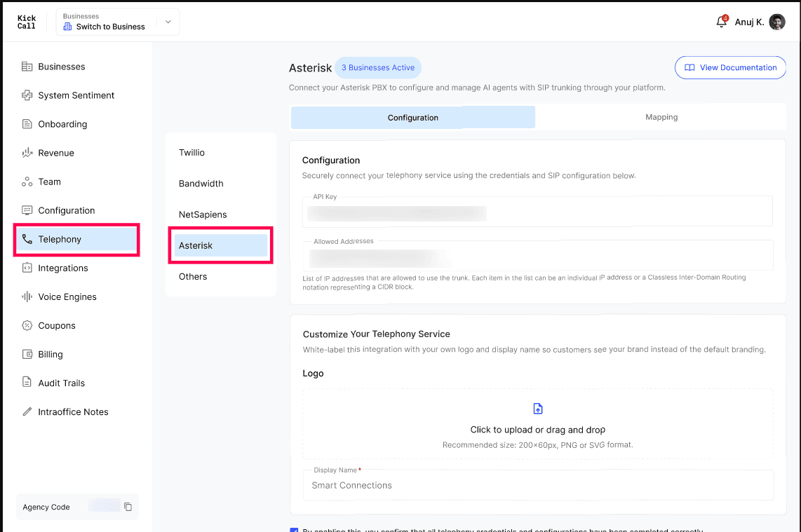Screen dimensions: 801x532
Task: Click the Recommended size hint text
Action: [537, 444]
